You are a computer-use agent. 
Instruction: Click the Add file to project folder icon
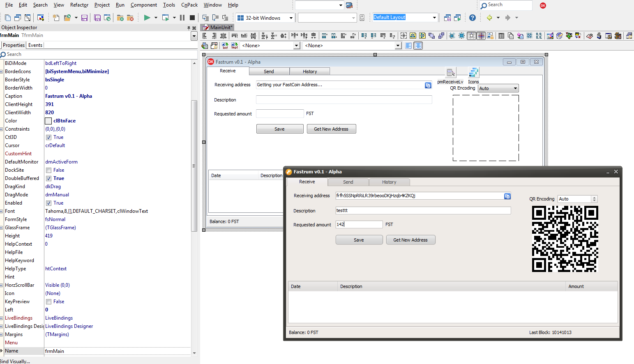(120, 18)
